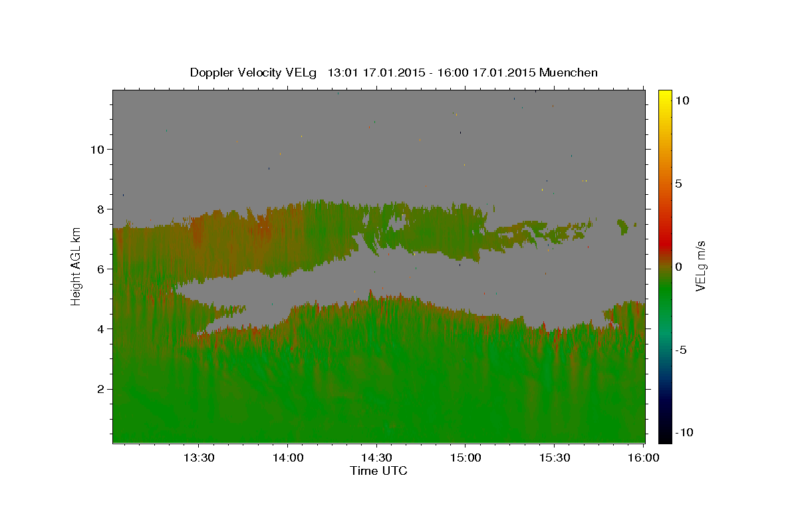Click the plot title 'Doppler Velocity VELg'
Image resolution: width=798 pixels, height=532 pixels.
pos(253,72)
